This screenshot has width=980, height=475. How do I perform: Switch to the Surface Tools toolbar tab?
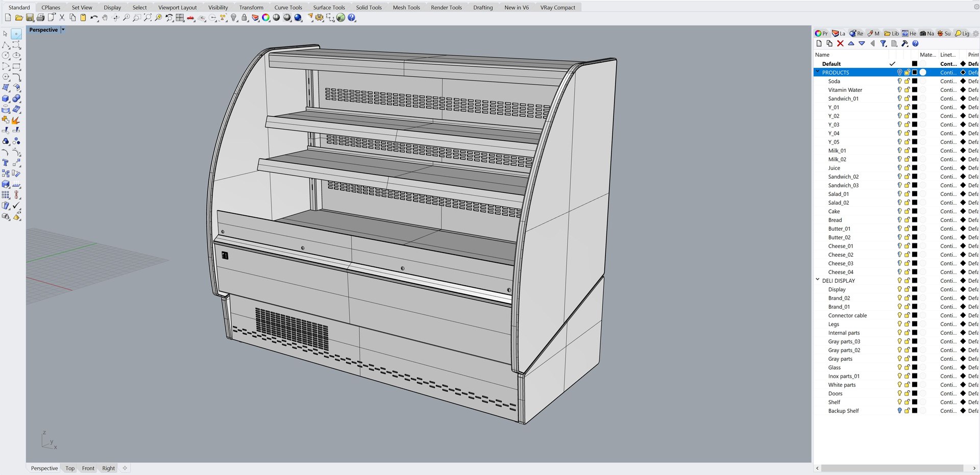329,7
